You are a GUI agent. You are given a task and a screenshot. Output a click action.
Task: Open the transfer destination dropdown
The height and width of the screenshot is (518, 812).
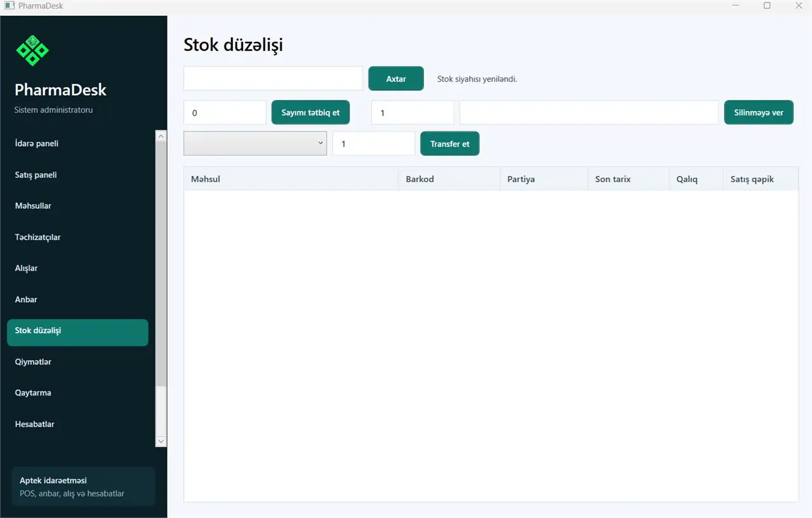(255, 143)
